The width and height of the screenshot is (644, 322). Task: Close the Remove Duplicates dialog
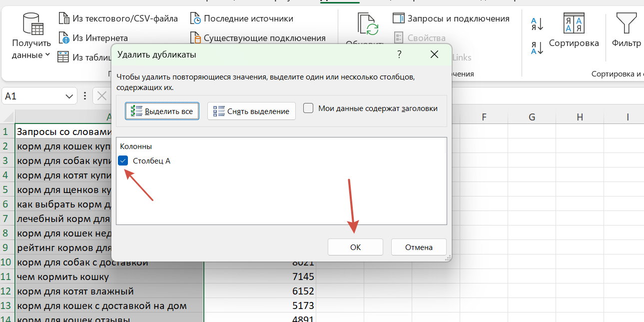pyautogui.click(x=434, y=54)
